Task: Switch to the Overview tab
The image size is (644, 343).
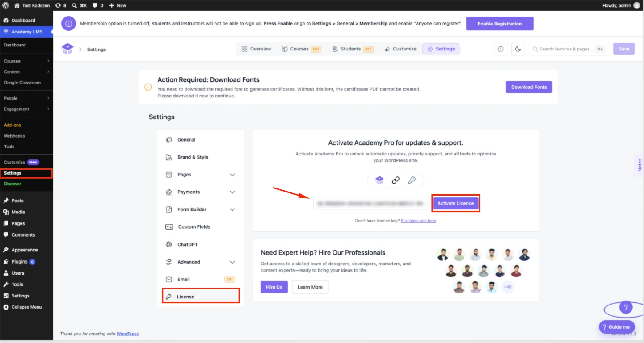Action: point(256,49)
